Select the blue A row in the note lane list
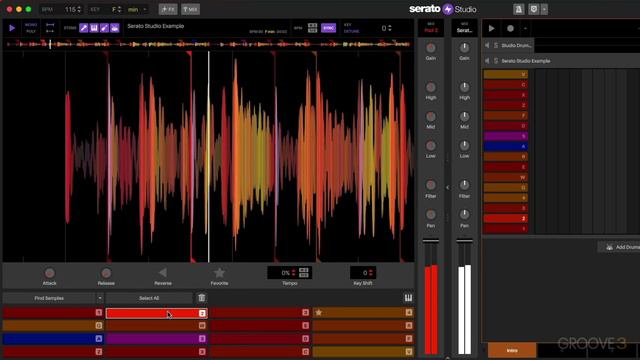This screenshot has width=640, height=360. pos(506,146)
